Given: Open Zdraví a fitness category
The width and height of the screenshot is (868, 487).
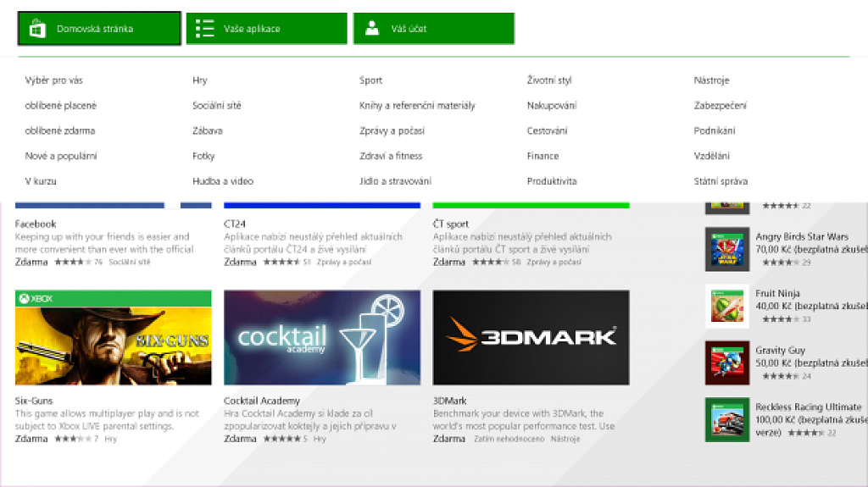Looking at the screenshot, I should pyautogui.click(x=391, y=156).
